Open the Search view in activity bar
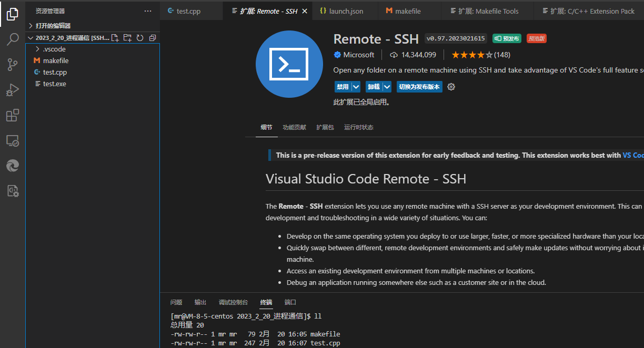The image size is (644, 348). (x=13, y=39)
